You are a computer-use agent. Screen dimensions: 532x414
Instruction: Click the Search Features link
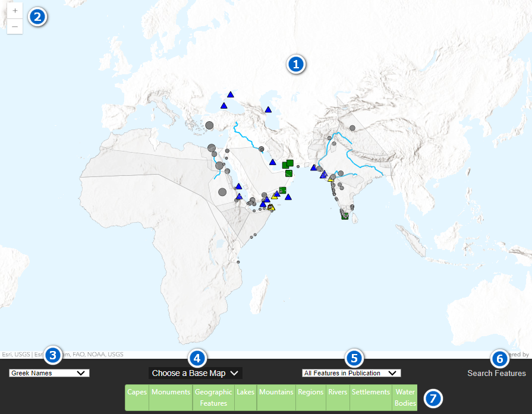tap(496, 373)
